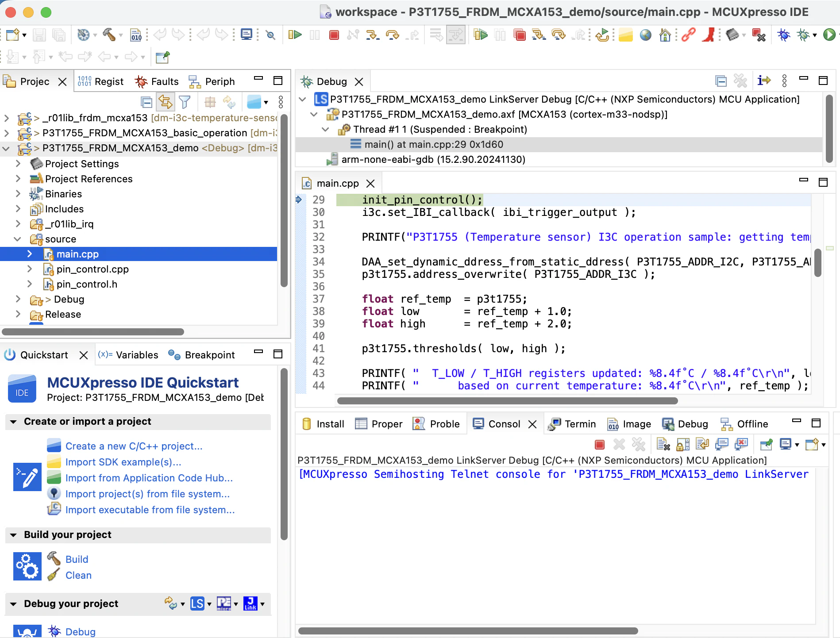The height and width of the screenshot is (638, 840).
Task: Click the red boot icon in toolbar
Action: pos(709,35)
